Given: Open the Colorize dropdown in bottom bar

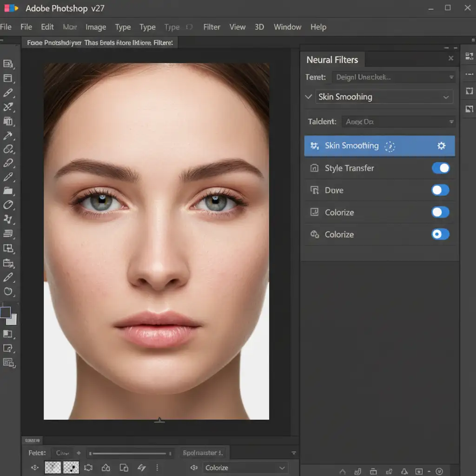Looking at the screenshot, I should click(x=245, y=468).
